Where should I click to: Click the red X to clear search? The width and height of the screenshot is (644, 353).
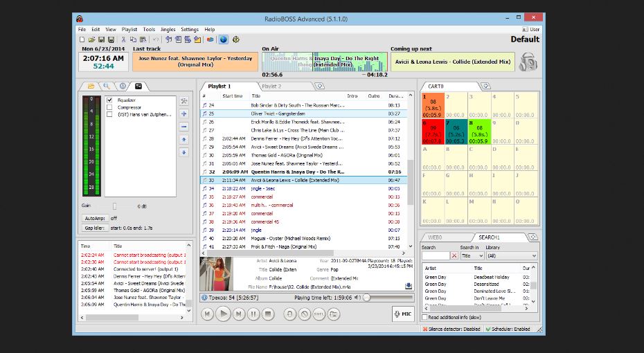454,255
